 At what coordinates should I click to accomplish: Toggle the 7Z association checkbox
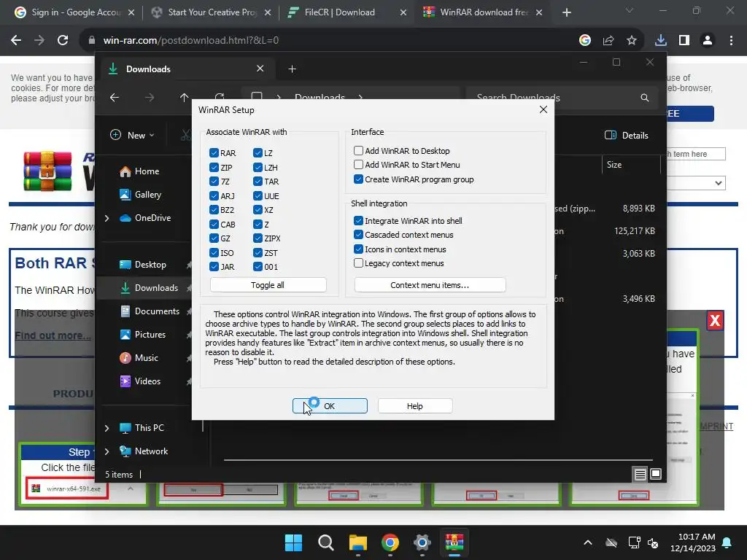point(214,182)
